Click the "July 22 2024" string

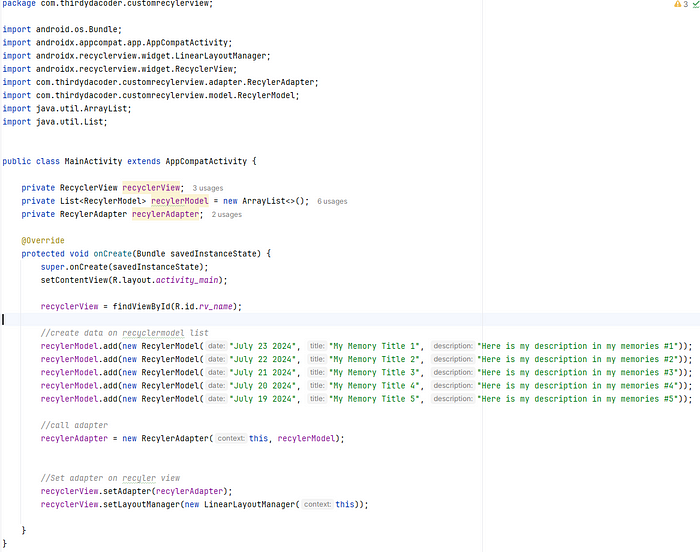[262, 359]
